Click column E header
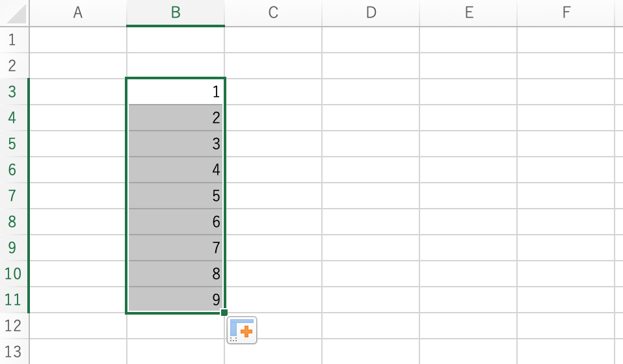Screen dimensions: 623x364 click(468, 12)
